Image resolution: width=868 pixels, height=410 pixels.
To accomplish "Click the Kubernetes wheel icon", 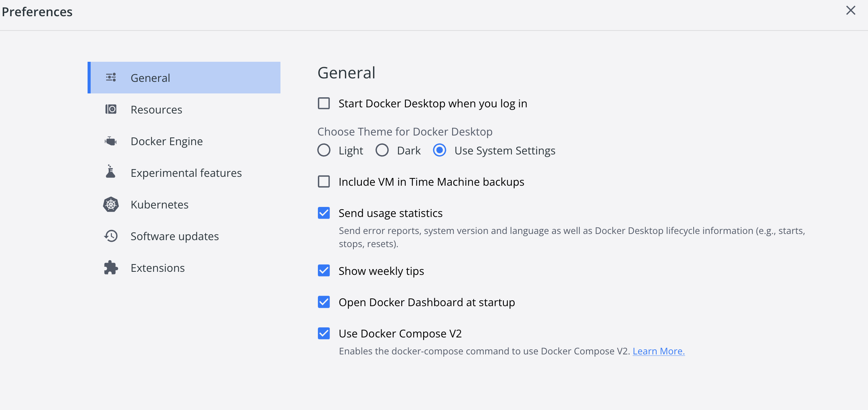I will click(111, 204).
